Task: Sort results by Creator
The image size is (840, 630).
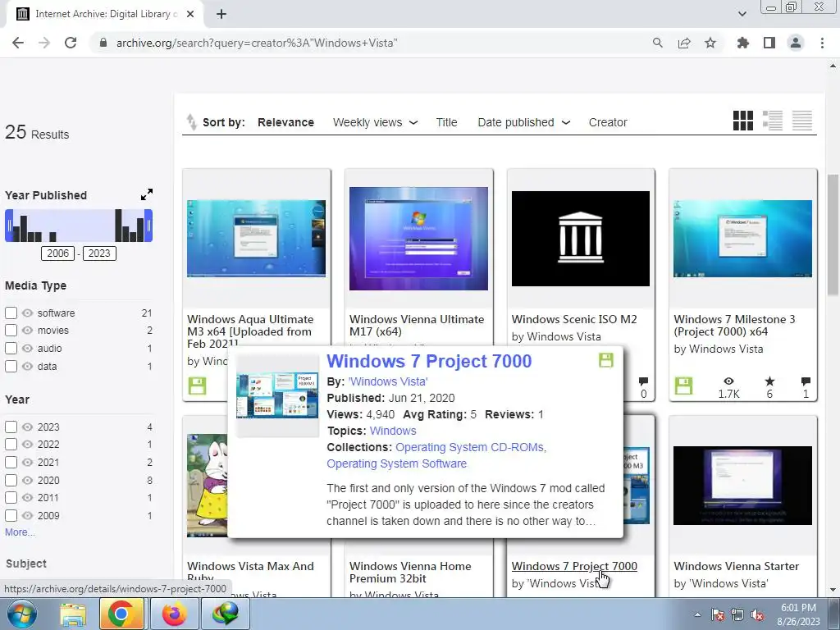Action: [x=608, y=122]
